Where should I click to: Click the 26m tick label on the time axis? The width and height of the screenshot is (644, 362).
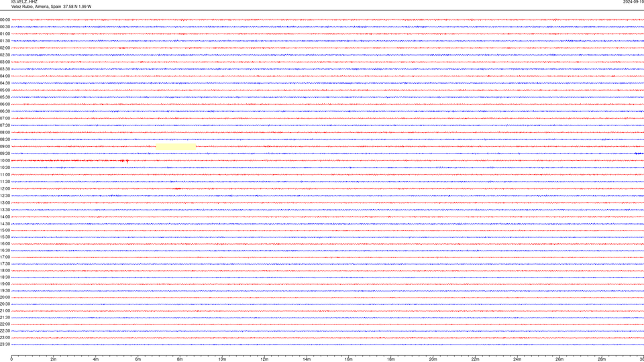coord(559,359)
